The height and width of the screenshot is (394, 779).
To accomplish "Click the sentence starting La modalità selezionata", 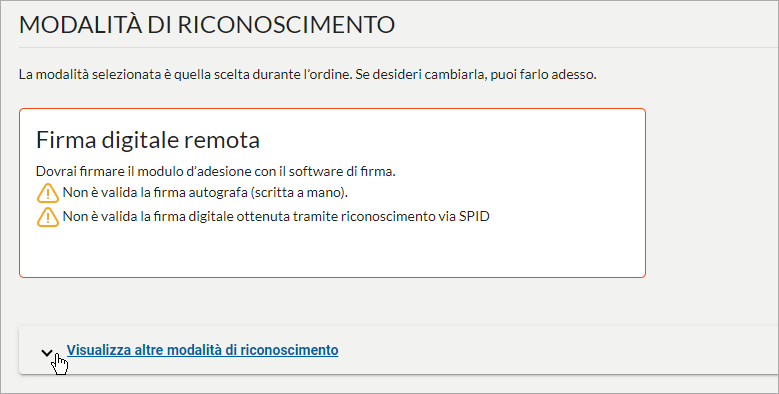I will (x=308, y=75).
